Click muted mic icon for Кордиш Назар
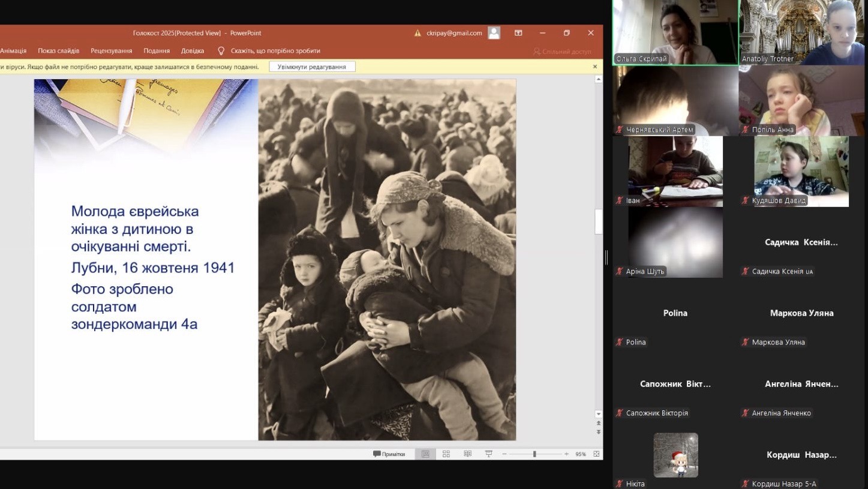Image resolution: width=868 pixels, height=489 pixels. click(x=746, y=484)
